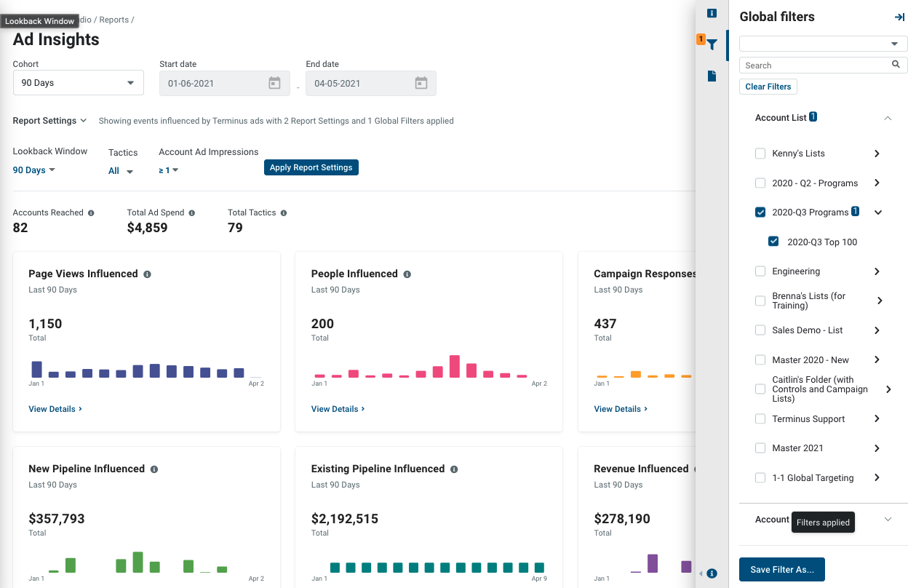
Task: Check the Master 2020 - New checkbox
Action: tap(760, 360)
